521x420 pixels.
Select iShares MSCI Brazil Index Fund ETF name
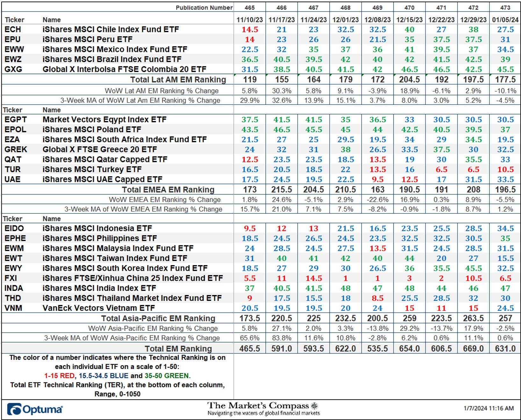click(112, 59)
